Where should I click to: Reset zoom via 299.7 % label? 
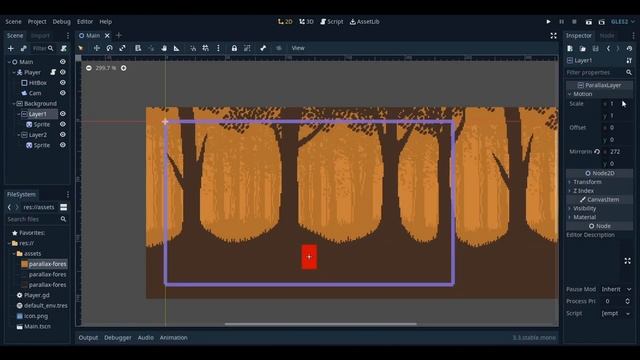106,68
